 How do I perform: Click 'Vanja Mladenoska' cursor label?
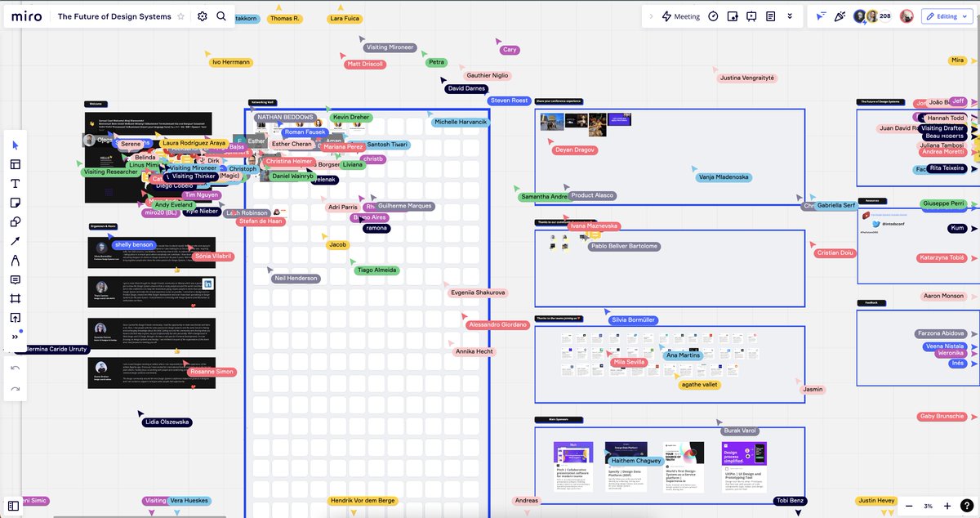(x=724, y=176)
